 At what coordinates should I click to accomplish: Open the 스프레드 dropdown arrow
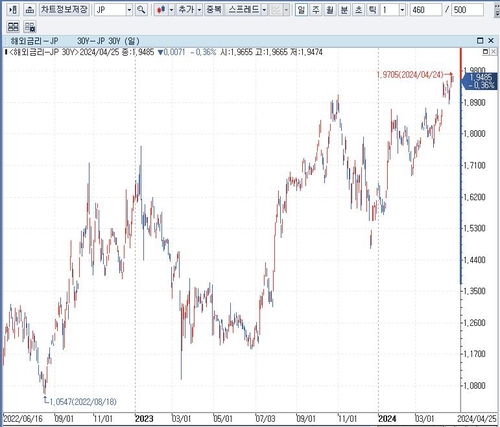point(264,10)
